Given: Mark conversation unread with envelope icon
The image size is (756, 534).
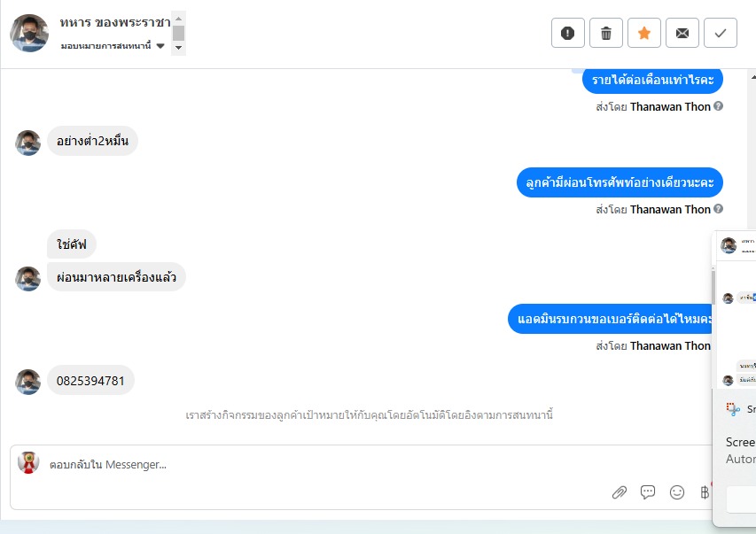Looking at the screenshot, I should [682, 33].
